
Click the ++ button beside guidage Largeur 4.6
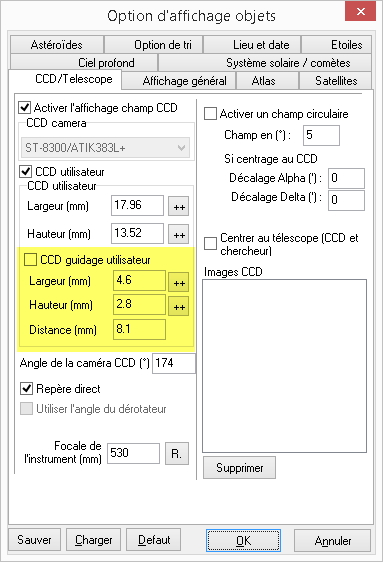pos(178,282)
